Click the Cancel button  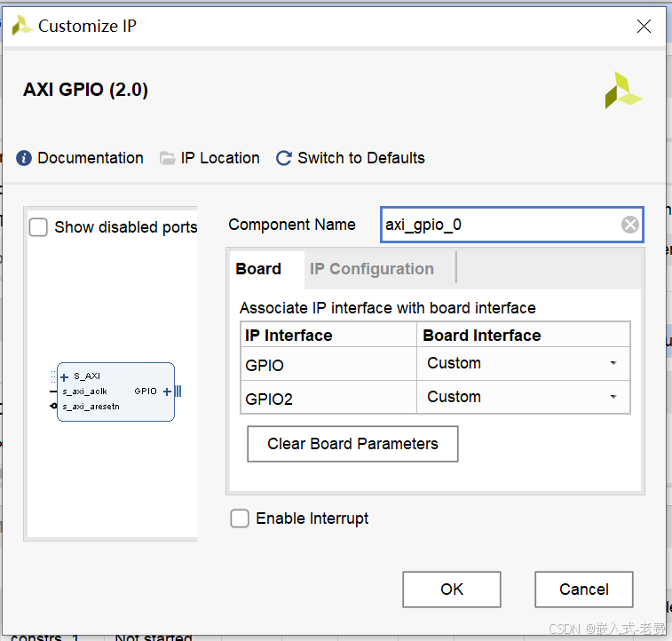point(584,590)
